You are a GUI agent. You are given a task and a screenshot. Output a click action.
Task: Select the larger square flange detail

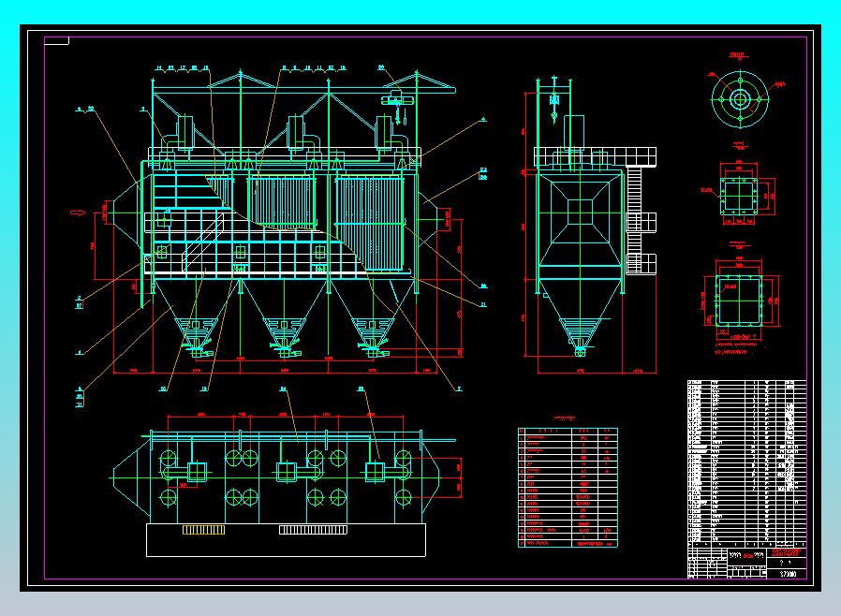(739, 301)
